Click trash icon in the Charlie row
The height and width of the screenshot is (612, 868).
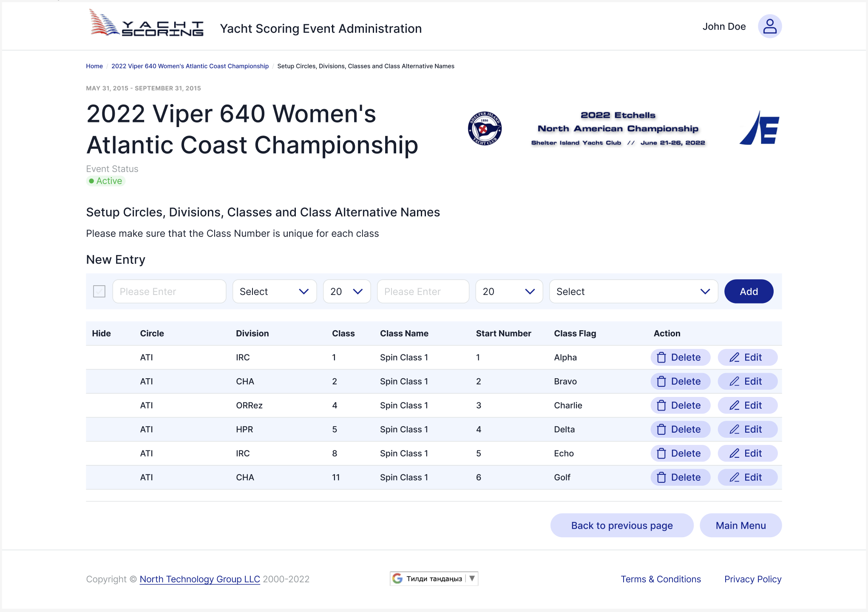pyautogui.click(x=661, y=405)
